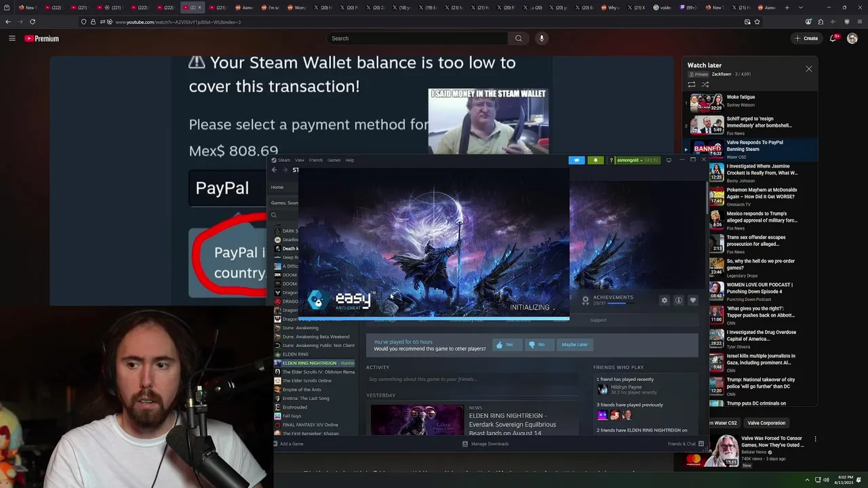Open Hildryn Payne friend profile
Screen dimensions: 868x488
(x=626, y=389)
